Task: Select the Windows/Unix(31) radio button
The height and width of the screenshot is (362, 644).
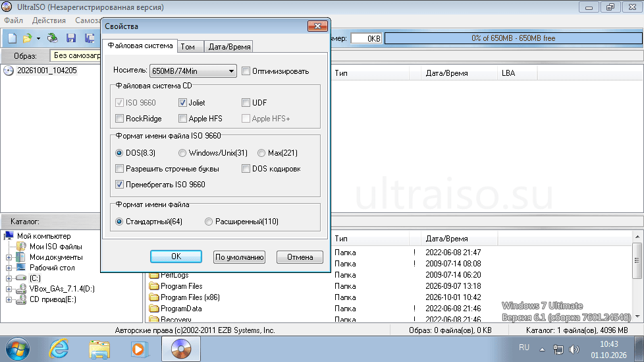Action: (182, 153)
